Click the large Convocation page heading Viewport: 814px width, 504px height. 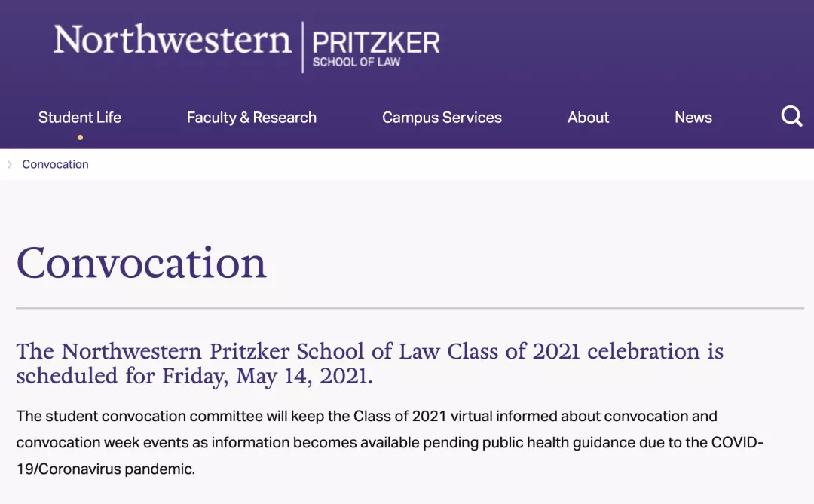[x=142, y=263]
